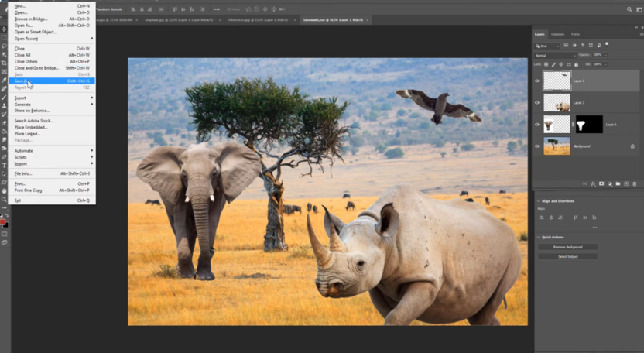
Task: Switch to the Channels panel tab
Action: [557, 34]
